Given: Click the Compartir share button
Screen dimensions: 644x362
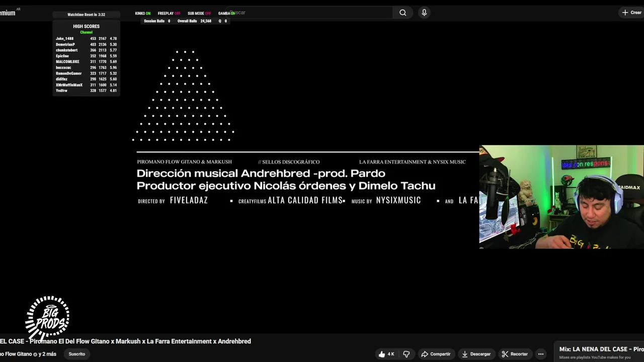Looking at the screenshot, I should [436, 354].
